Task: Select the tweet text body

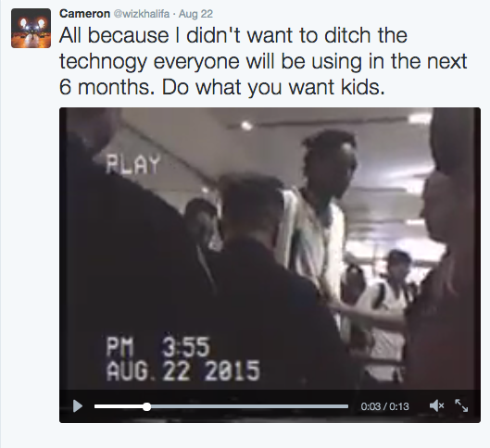Action: coord(263,61)
